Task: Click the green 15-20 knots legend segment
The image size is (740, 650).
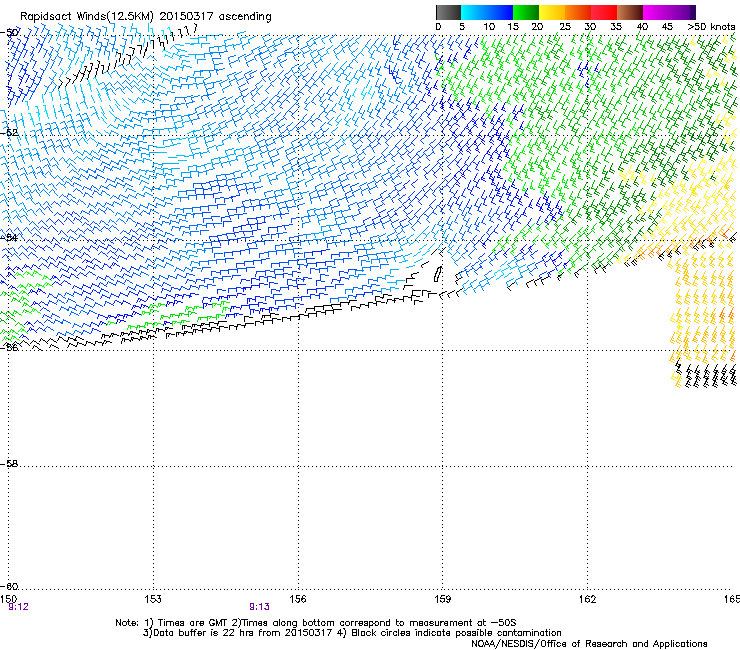Action: tap(526, 12)
